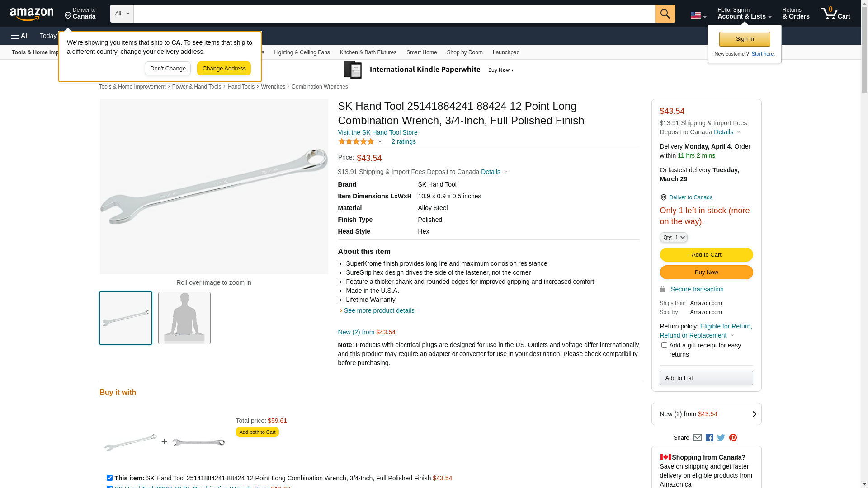This screenshot has width=868, height=488.
Task: Click the Amazon logo
Action: coord(32,14)
